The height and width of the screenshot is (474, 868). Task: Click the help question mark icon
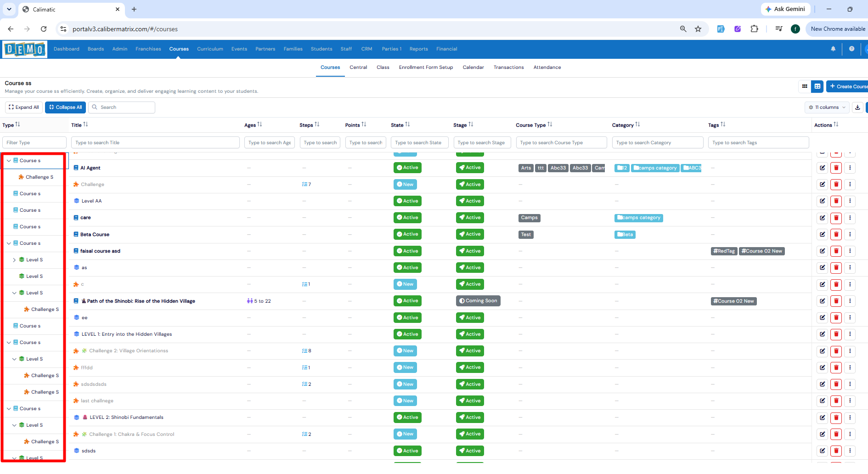[851, 49]
